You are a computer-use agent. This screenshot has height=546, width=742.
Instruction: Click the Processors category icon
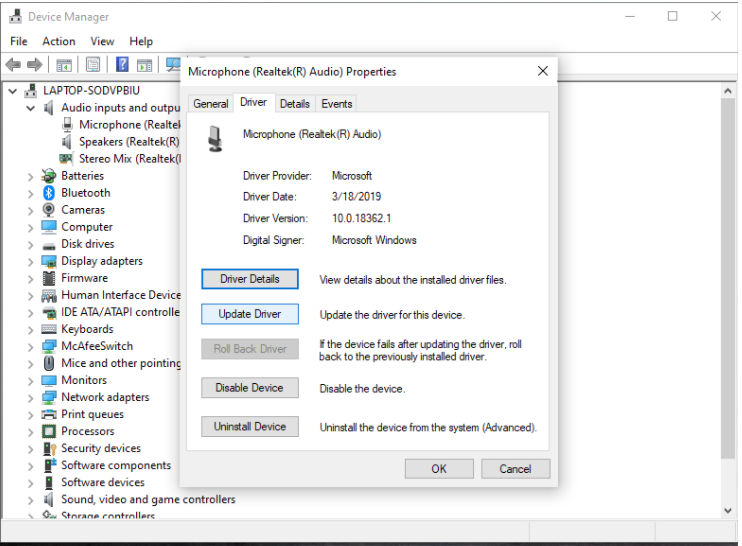[x=49, y=432]
